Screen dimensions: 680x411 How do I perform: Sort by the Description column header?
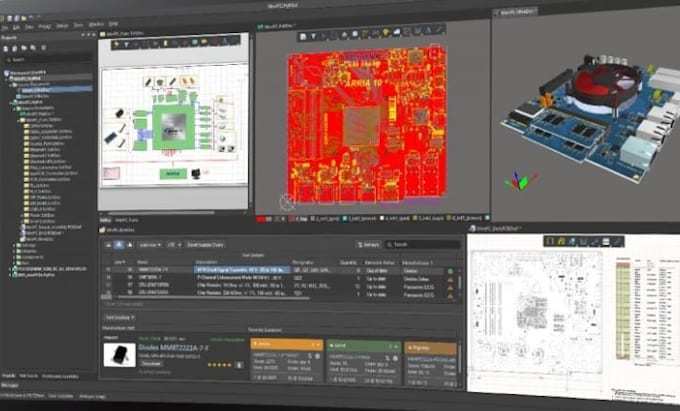click(x=207, y=262)
